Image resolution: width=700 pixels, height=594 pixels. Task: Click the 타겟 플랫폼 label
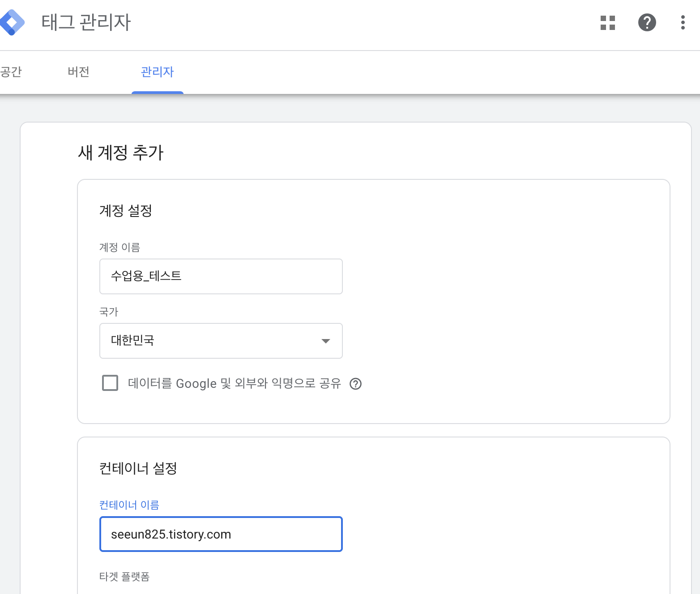tap(124, 577)
